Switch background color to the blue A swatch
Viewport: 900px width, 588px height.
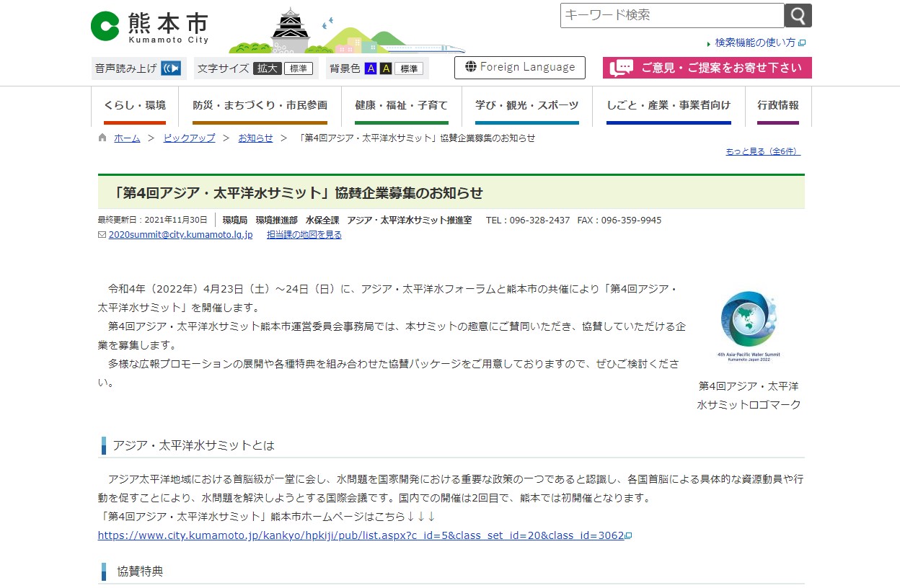click(x=370, y=68)
